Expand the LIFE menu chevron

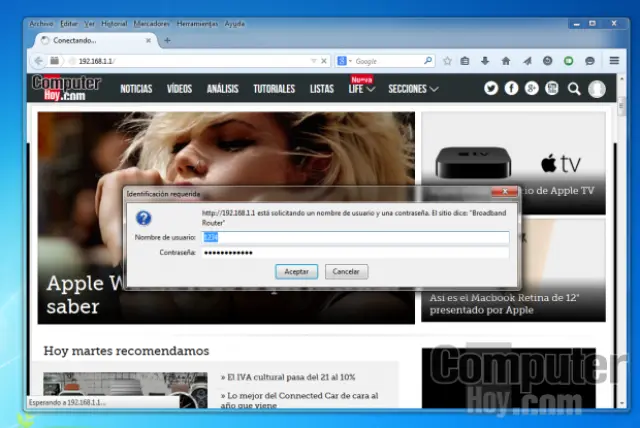(x=370, y=89)
